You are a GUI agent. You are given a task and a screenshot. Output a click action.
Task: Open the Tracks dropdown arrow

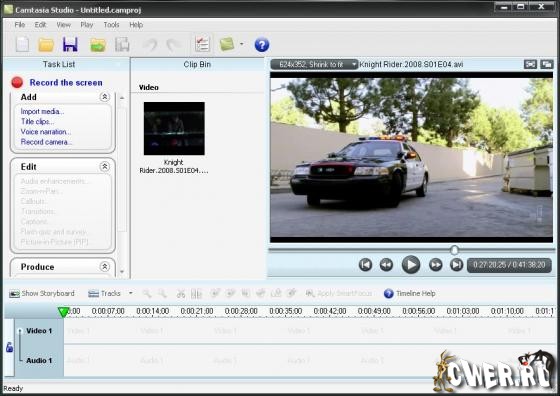point(131,293)
